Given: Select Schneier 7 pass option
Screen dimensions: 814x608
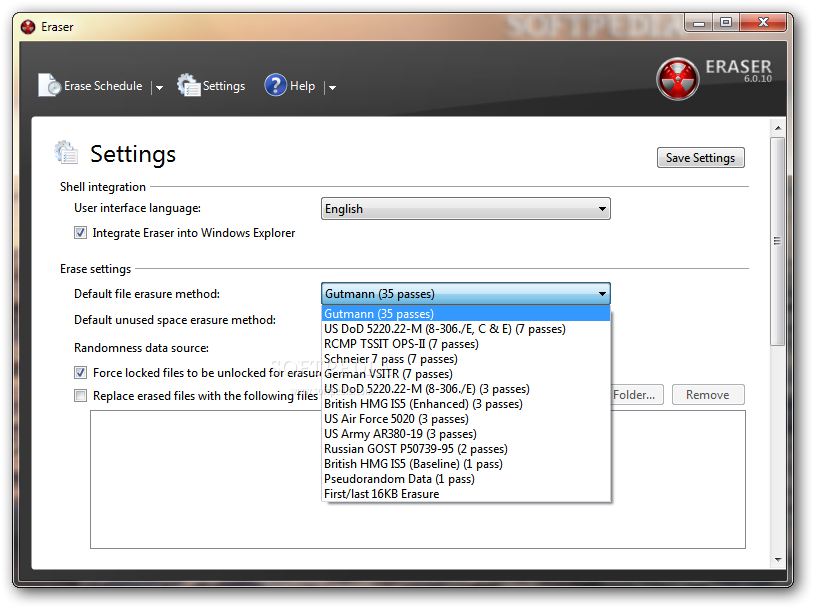Looking at the screenshot, I should pyautogui.click(x=466, y=359).
